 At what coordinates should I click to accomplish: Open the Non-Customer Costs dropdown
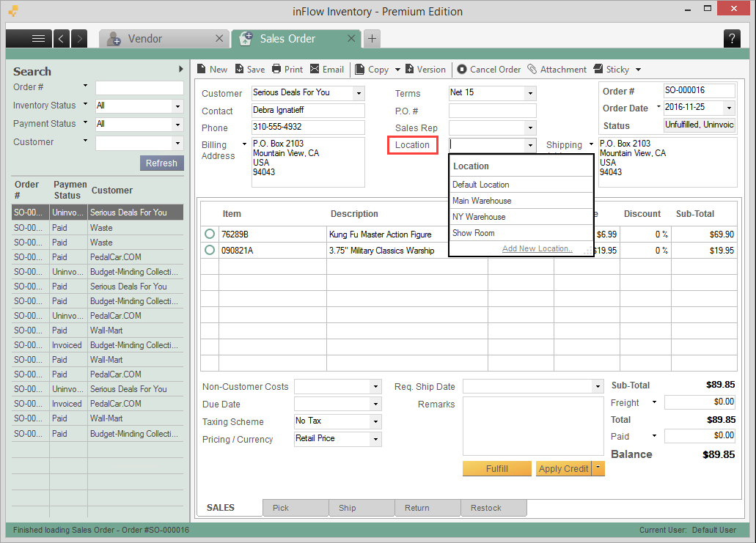(x=375, y=386)
